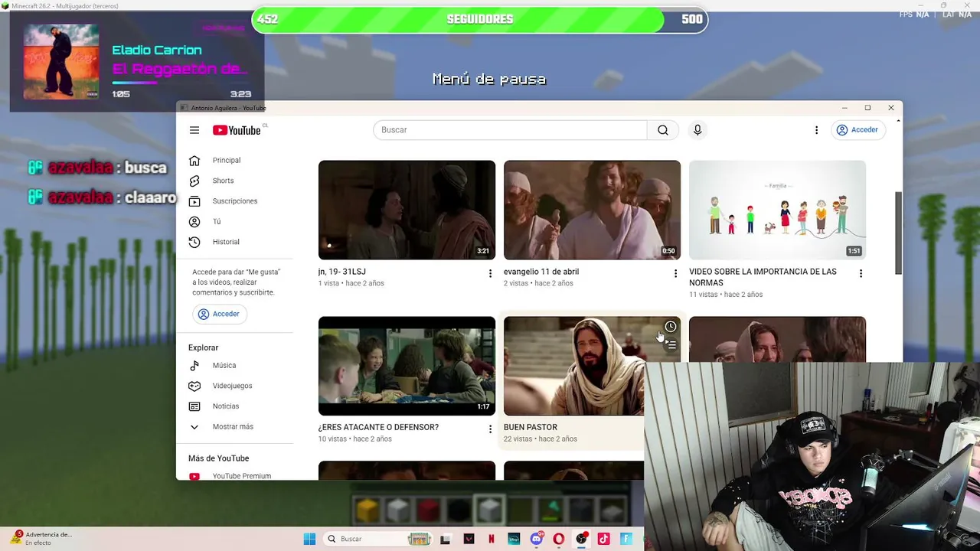The height and width of the screenshot is (551, 980).
Task: Click the 'Más de YouTube' heading
Action: click(219, 458)
